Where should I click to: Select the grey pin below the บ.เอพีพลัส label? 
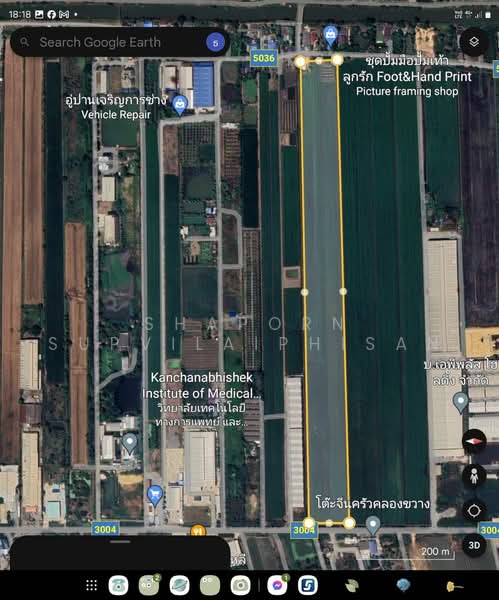[x=460, y=402]
